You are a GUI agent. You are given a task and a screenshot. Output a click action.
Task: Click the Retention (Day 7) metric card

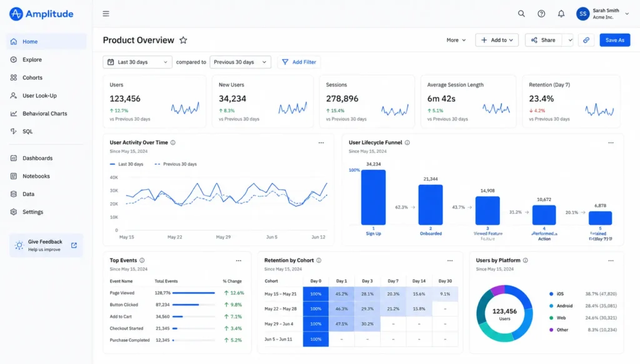click(571, 102)
